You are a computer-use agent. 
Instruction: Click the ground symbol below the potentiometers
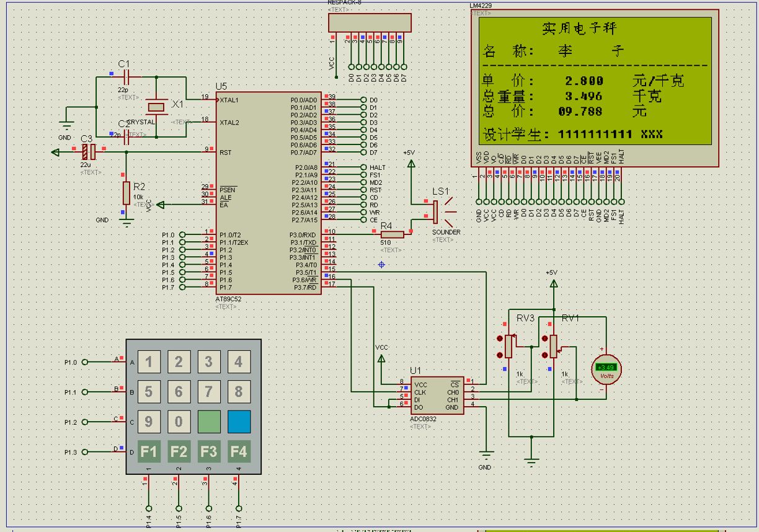(x=531, y=461)
